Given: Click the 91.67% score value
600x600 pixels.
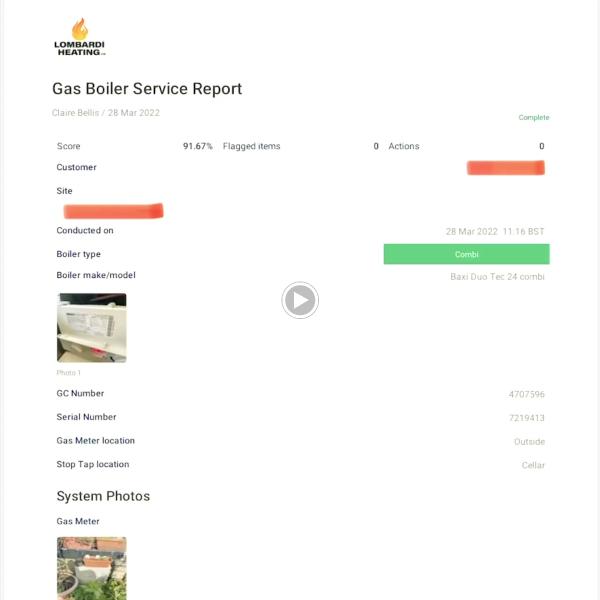Looking at the screenshot, I should click(197, 146).
